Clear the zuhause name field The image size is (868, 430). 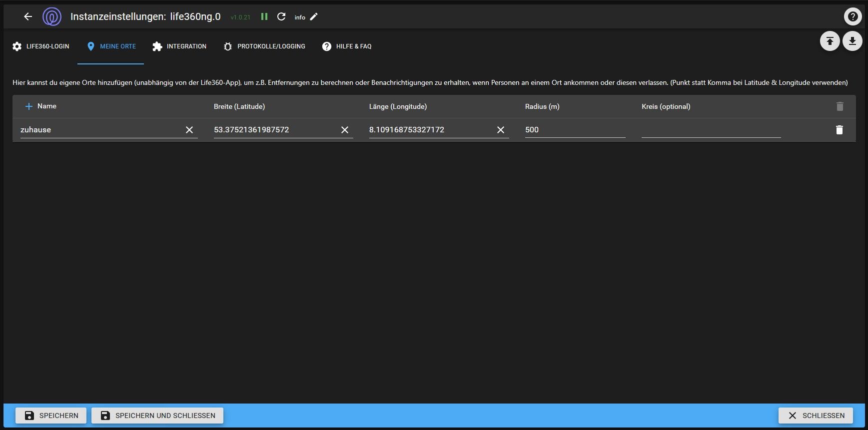[189, 130]
